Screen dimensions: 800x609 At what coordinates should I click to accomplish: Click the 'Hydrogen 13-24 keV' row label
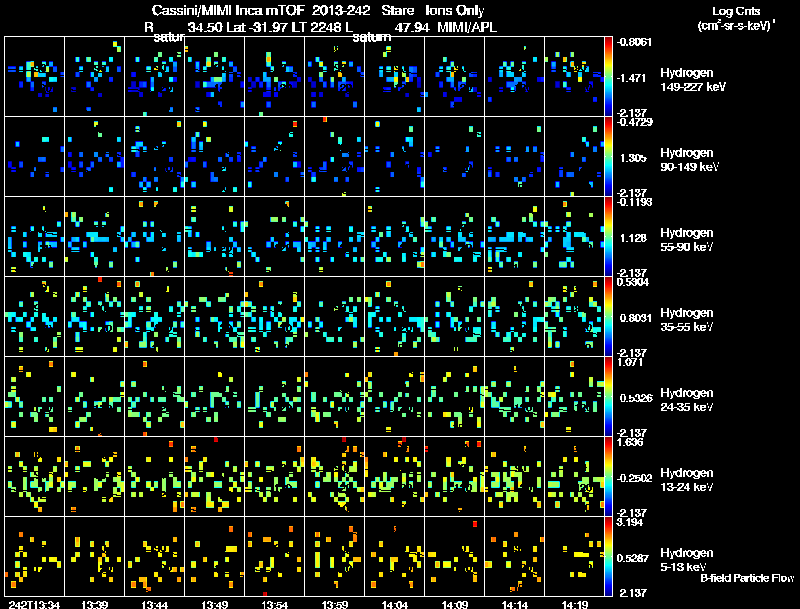(x=687, y=480)
